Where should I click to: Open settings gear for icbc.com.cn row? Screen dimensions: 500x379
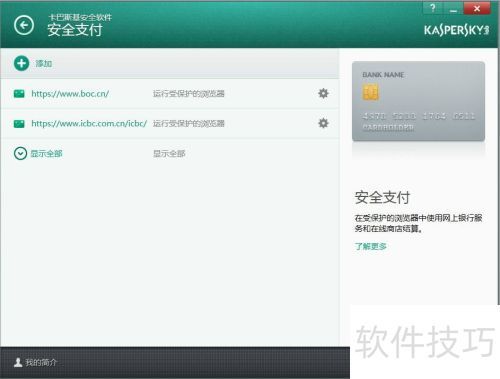pyautogui.click(x=323, y=123)
